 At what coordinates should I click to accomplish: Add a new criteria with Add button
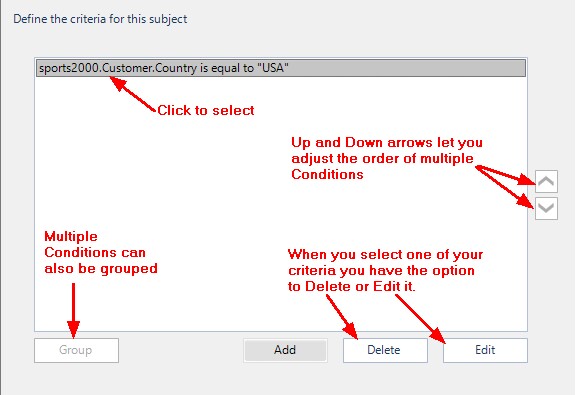pos(285,350)
